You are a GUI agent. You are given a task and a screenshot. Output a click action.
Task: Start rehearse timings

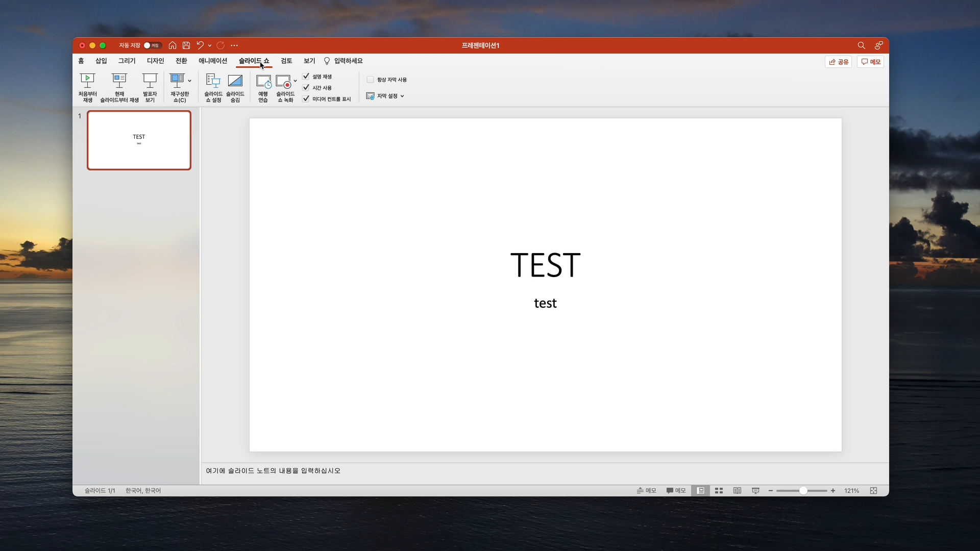[263, 82]
